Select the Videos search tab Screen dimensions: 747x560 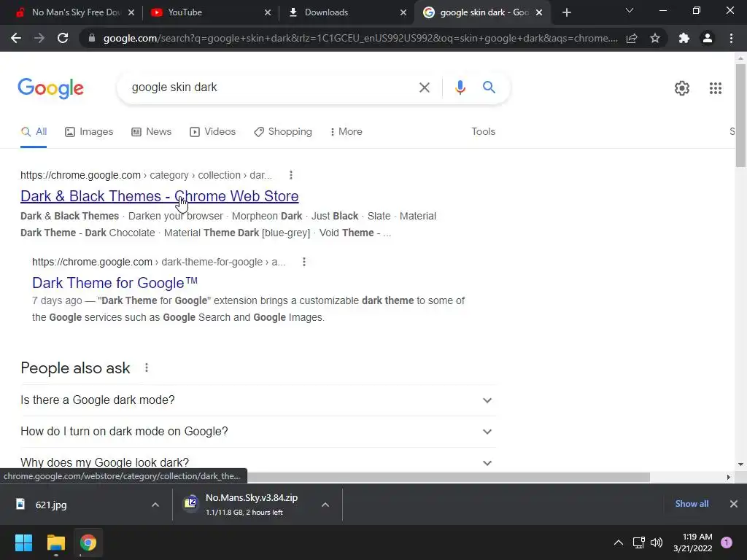[x=212, y=132]
